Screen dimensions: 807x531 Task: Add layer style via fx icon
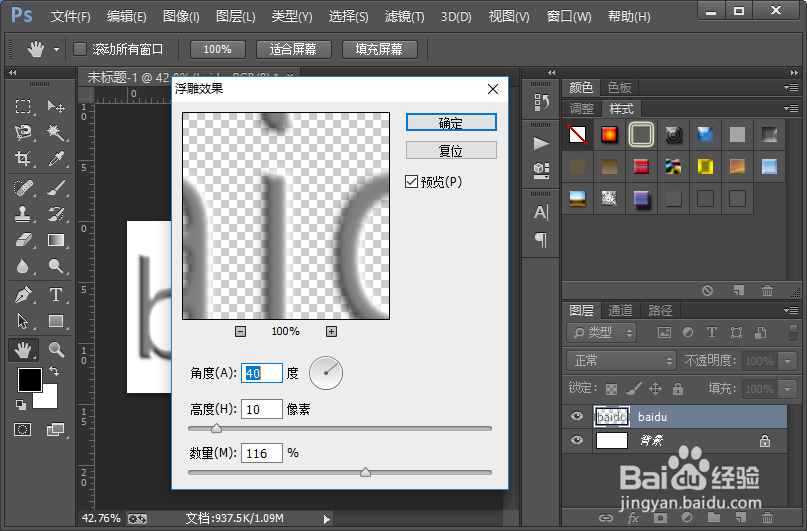point(634,518)
